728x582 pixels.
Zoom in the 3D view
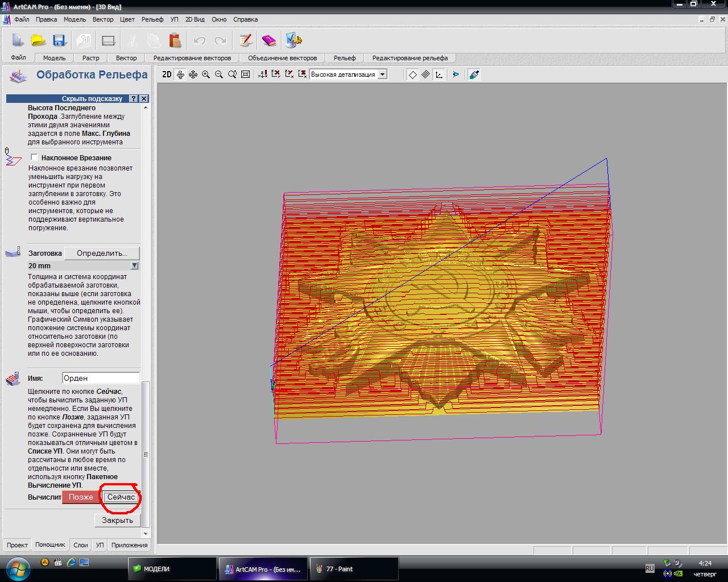point(206,74)
